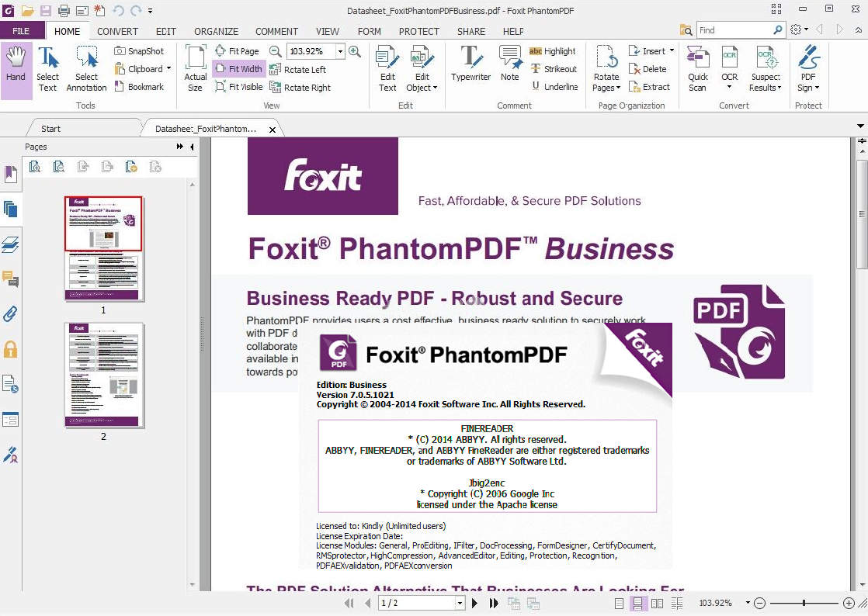Open the FILE menu
Image resolution: width=868 pixels, height=616 pixels.
tap(21, 31)
